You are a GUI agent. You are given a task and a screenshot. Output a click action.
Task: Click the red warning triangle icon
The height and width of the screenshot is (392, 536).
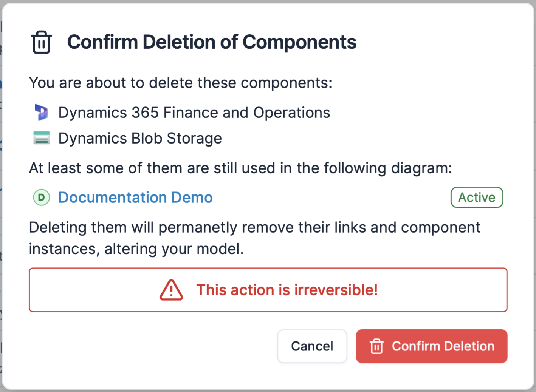coord(171,290)
